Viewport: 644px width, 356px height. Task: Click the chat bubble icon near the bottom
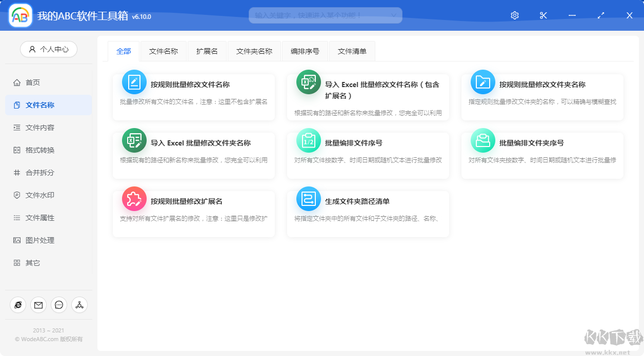(x=59, y=305)
